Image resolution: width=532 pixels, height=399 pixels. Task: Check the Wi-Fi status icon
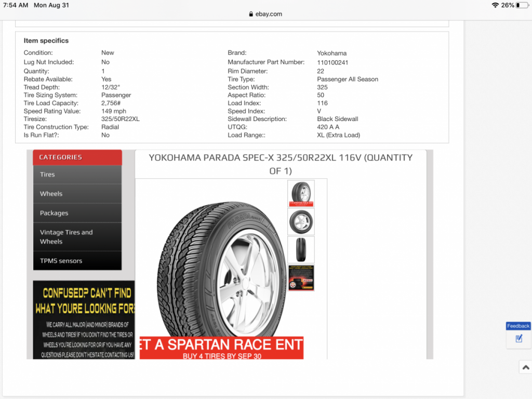click(495, 5)
